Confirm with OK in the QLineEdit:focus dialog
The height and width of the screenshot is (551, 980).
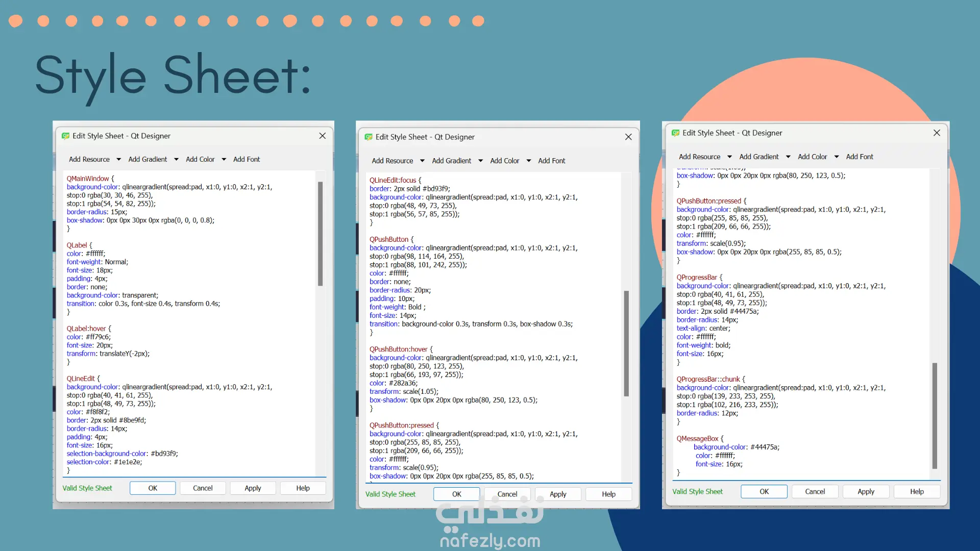pos(457,494)
